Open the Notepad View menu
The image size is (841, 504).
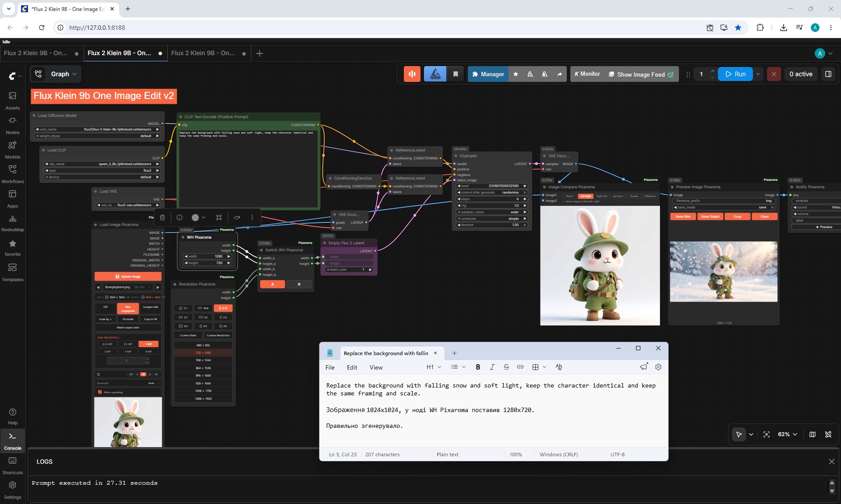pos(376,367)
